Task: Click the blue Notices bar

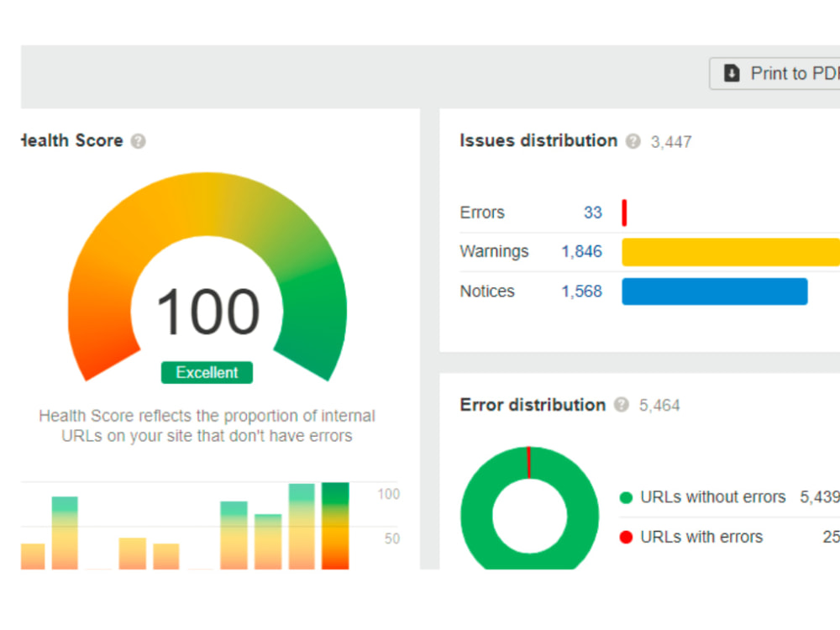Action: point(715,291)
